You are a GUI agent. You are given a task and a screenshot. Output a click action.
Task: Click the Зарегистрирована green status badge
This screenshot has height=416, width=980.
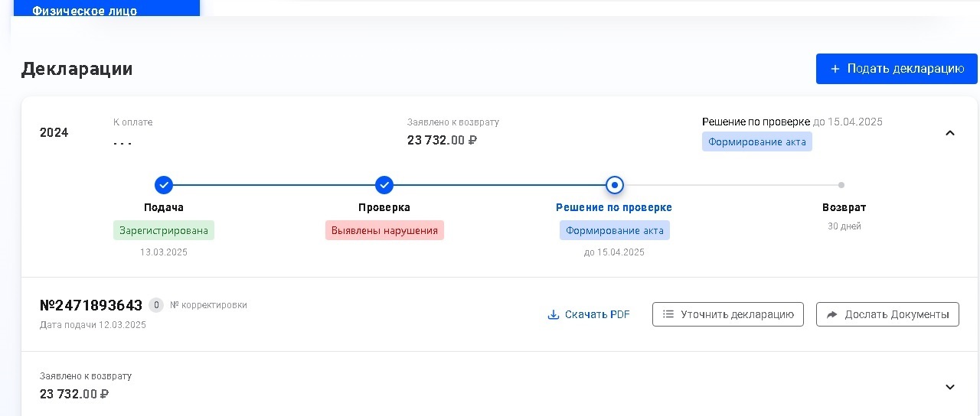click(164, 230)
